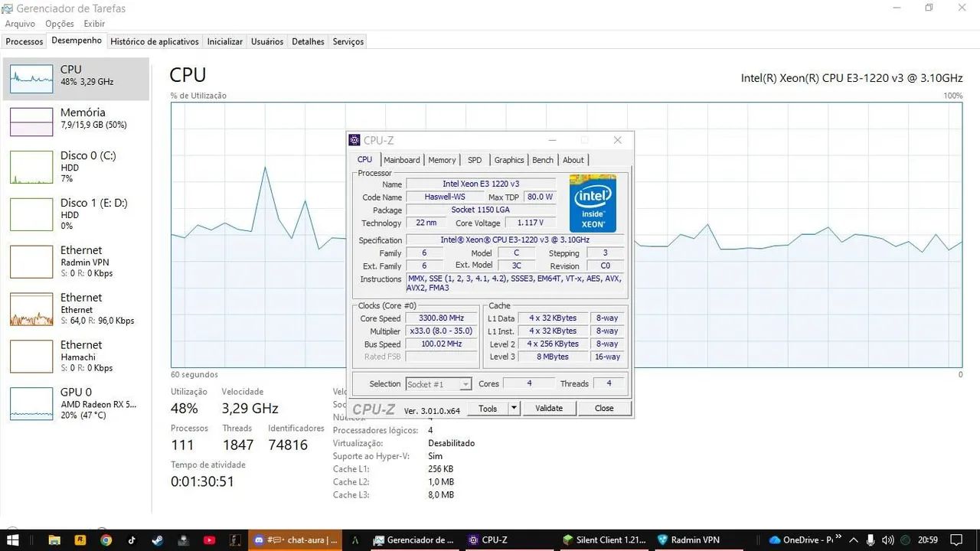This screenshot has width=980, height=551.
Task: Open TikTok from the taskbar
Action: (x=132, y=540)
